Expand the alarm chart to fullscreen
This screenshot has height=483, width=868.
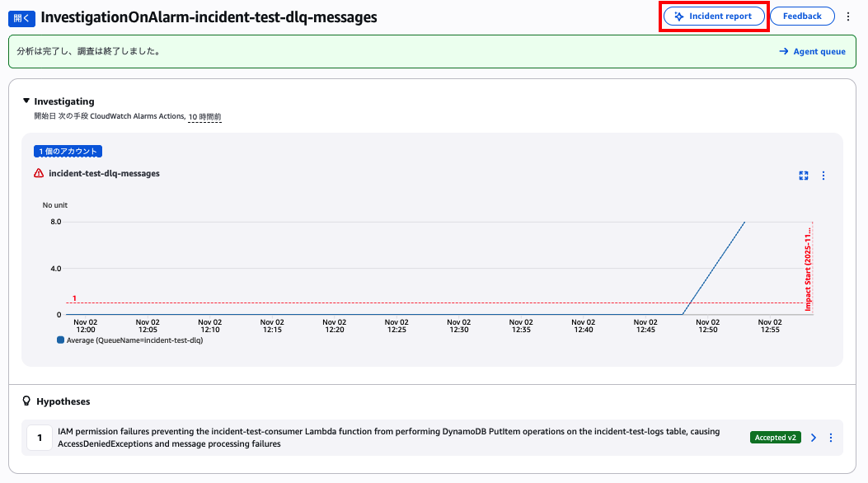point(803,176)
